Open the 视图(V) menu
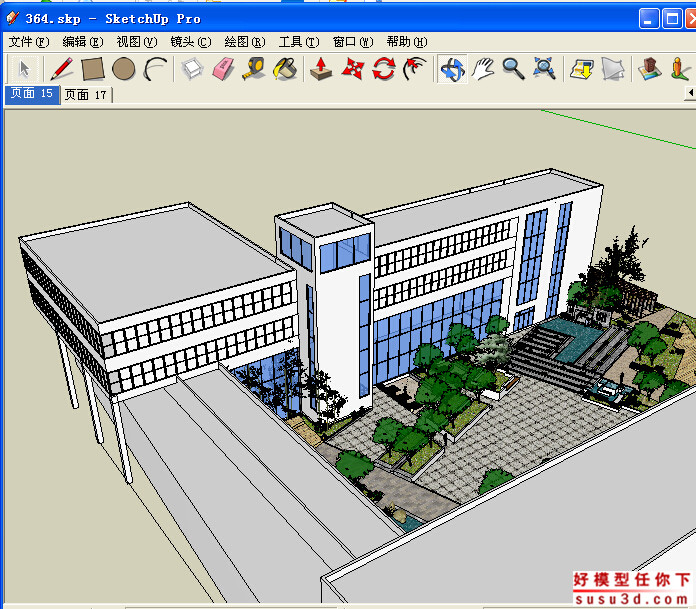This screenshot has height=609, width=696. click(x=137, y=42)
